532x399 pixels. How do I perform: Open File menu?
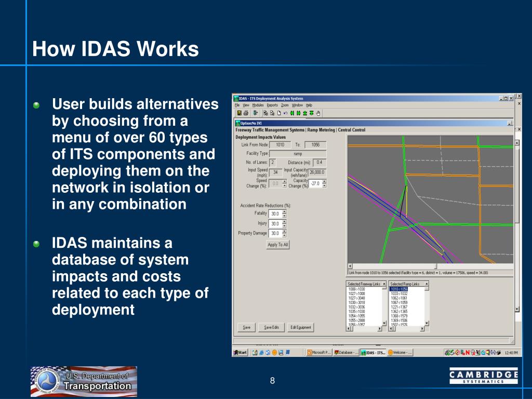tap(237, 105)
